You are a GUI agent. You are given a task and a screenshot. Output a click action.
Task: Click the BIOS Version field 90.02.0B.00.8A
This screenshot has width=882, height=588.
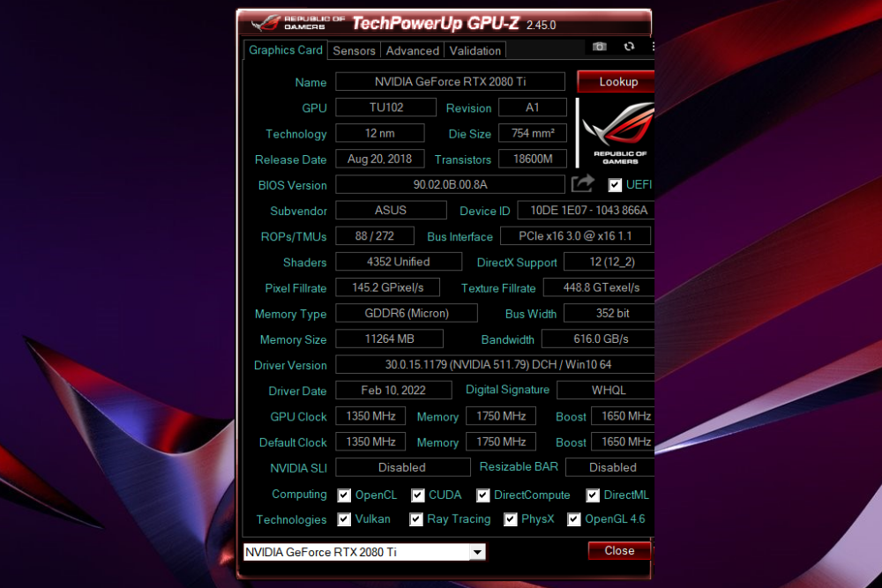(450, 184)
